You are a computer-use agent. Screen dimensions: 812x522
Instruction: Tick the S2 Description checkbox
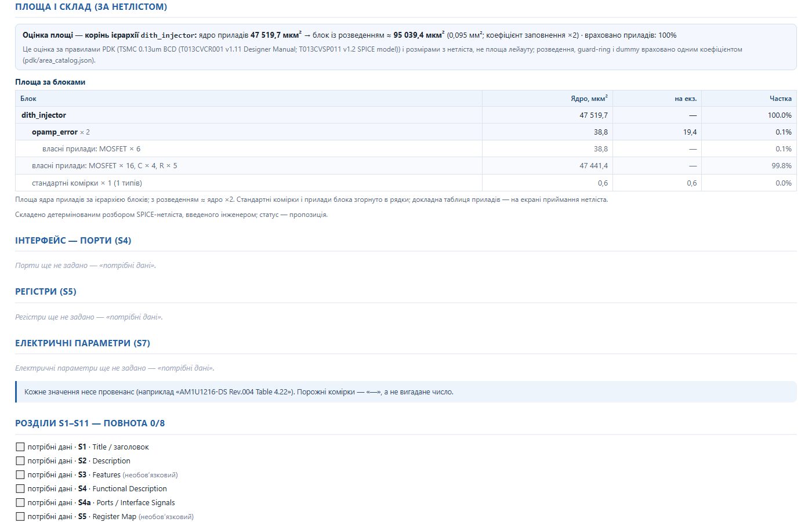[20, 461]
